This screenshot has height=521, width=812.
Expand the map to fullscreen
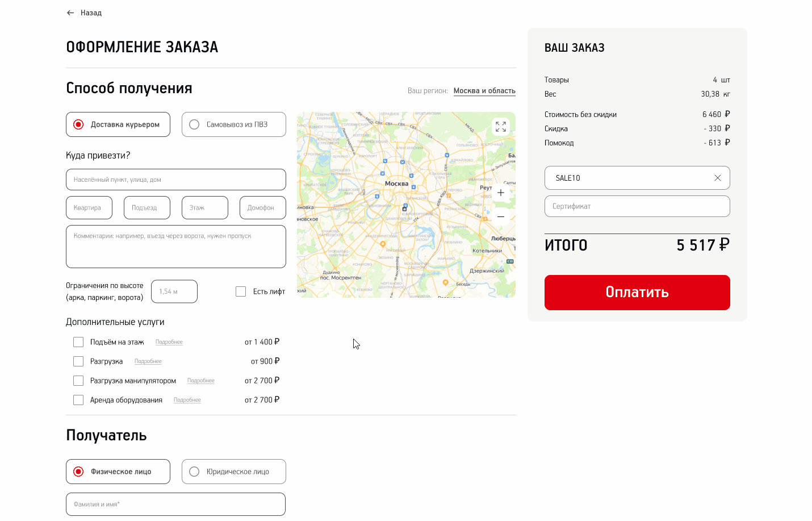[x=500, y=127]
